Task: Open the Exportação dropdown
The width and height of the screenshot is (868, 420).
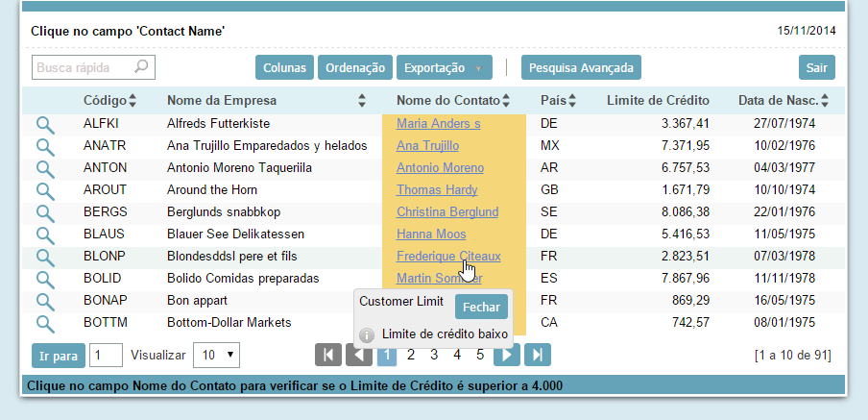Action: point(444,68)
